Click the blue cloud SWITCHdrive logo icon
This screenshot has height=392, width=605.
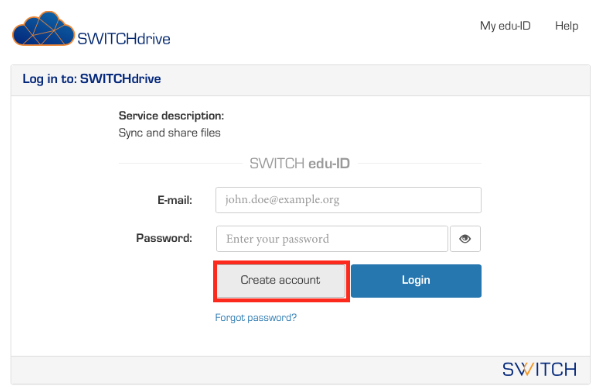coord(43,29)
